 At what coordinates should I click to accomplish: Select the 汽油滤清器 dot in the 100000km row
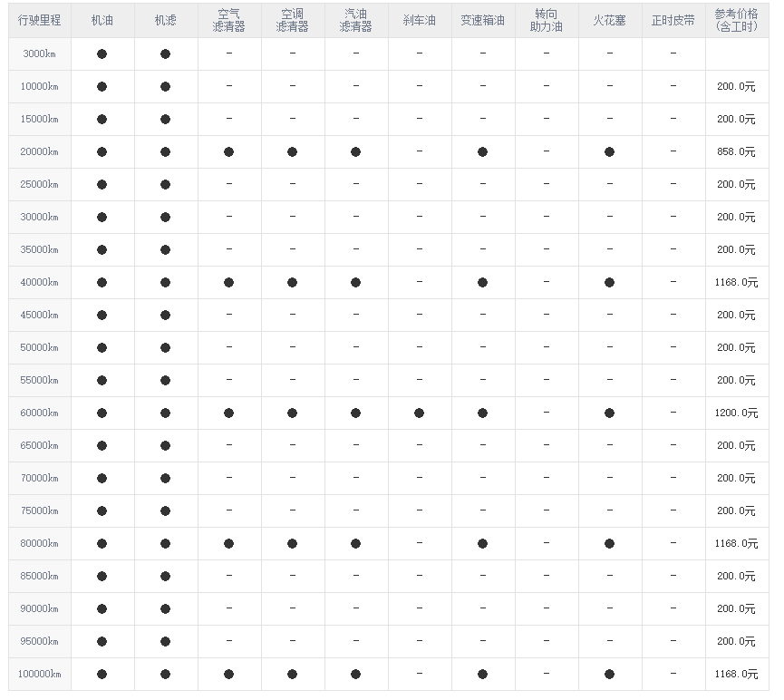click(355, 675)
